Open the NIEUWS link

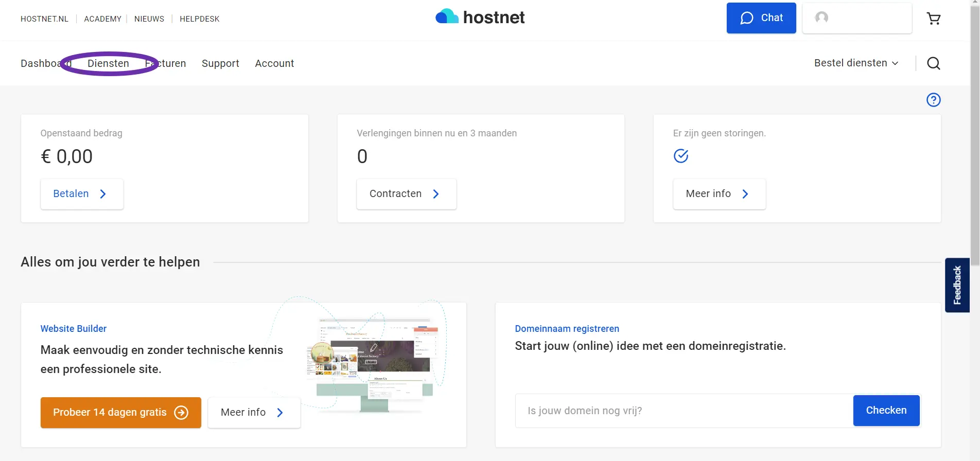(149, 19)
